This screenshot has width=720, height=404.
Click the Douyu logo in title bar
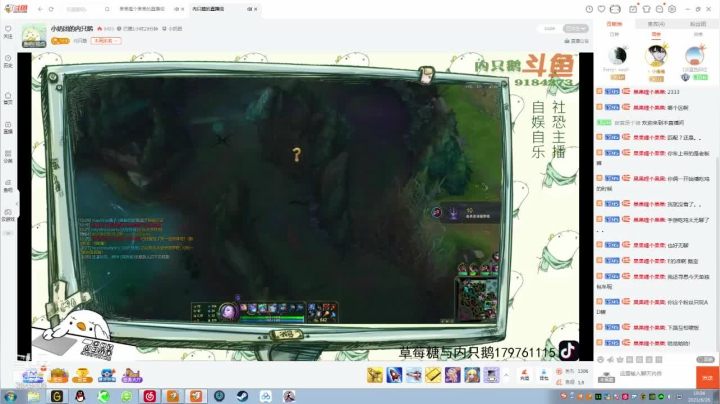16,8
